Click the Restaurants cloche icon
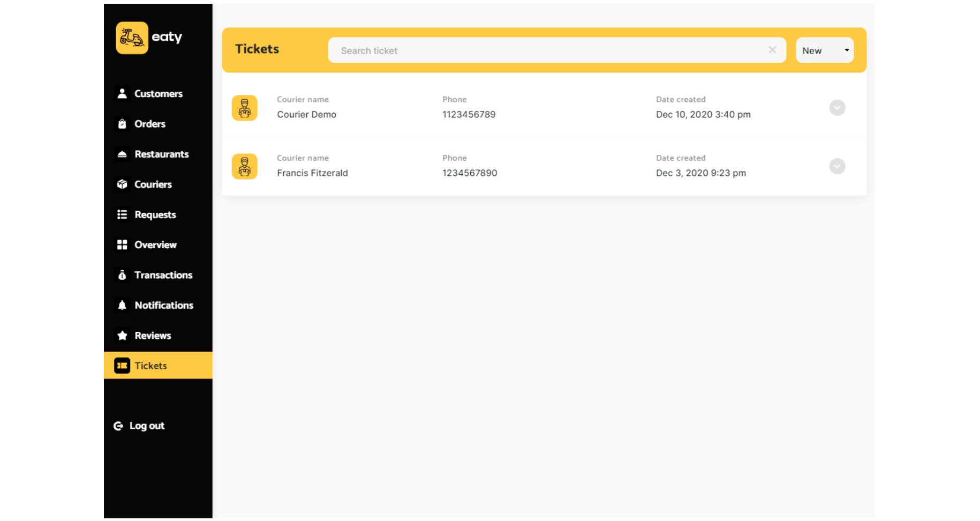 click(122, 154)
